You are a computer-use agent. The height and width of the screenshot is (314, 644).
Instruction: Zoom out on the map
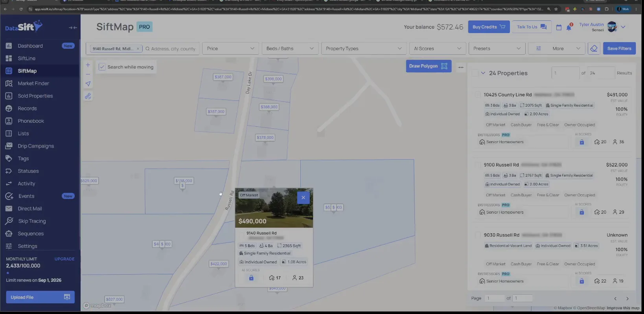pos(88,74)
